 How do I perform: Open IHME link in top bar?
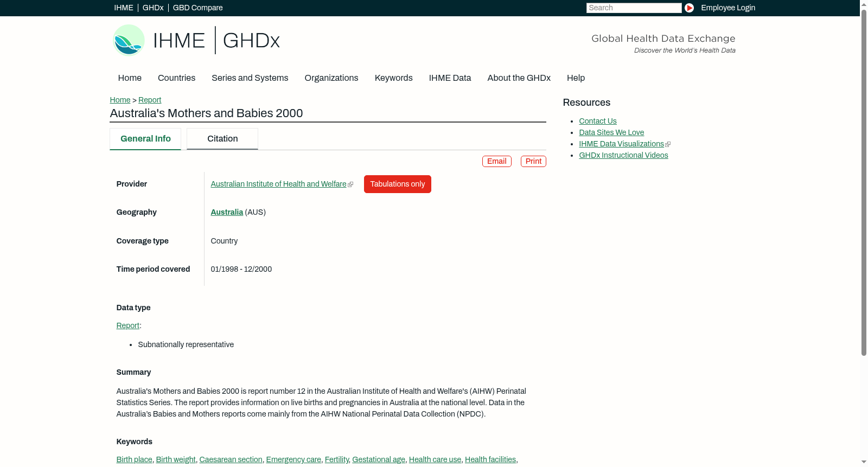(x=124, y=8)
